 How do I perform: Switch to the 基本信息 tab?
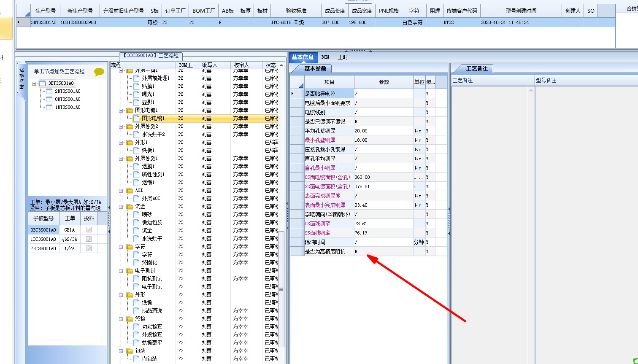pos(303,57)
